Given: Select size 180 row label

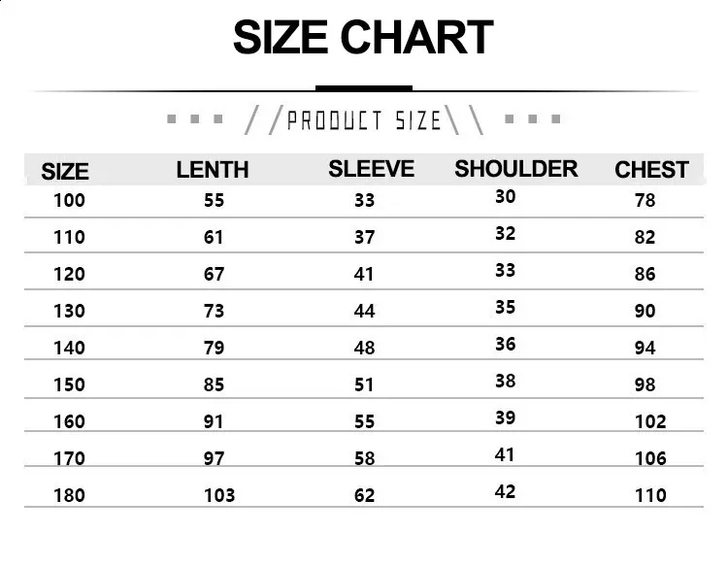Looking at the screenshot, I should (x=69, y=495).
